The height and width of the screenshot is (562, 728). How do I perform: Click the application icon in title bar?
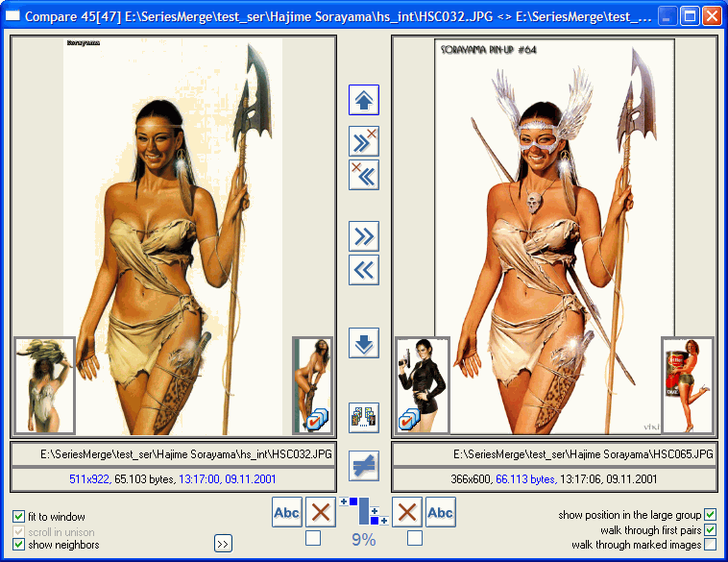[12, 16]
